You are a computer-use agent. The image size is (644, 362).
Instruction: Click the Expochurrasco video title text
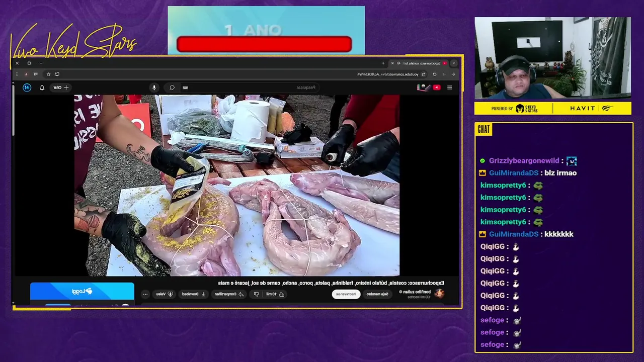pyautogui.click(x=331, y=283)
